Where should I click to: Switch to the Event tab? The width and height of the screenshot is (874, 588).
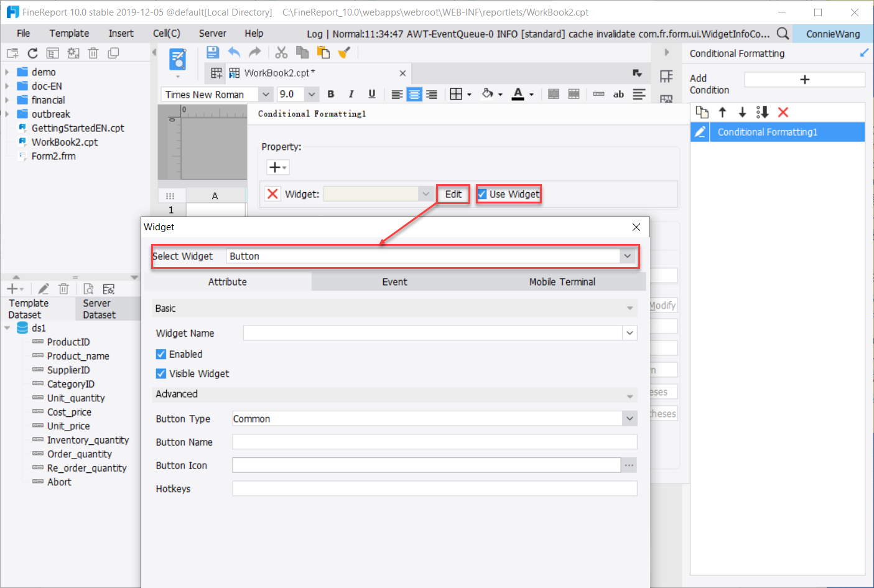pos(394,281)
